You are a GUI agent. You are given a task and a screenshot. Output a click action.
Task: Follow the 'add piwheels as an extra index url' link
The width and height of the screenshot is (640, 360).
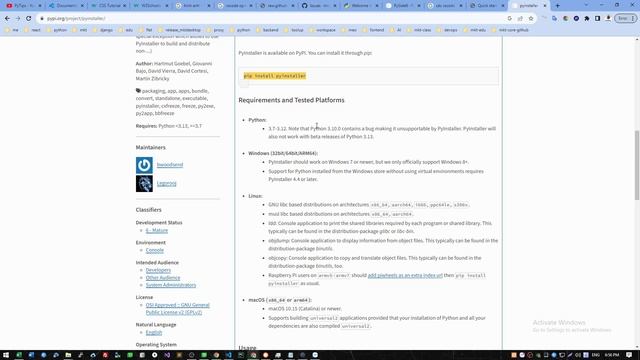405,276
